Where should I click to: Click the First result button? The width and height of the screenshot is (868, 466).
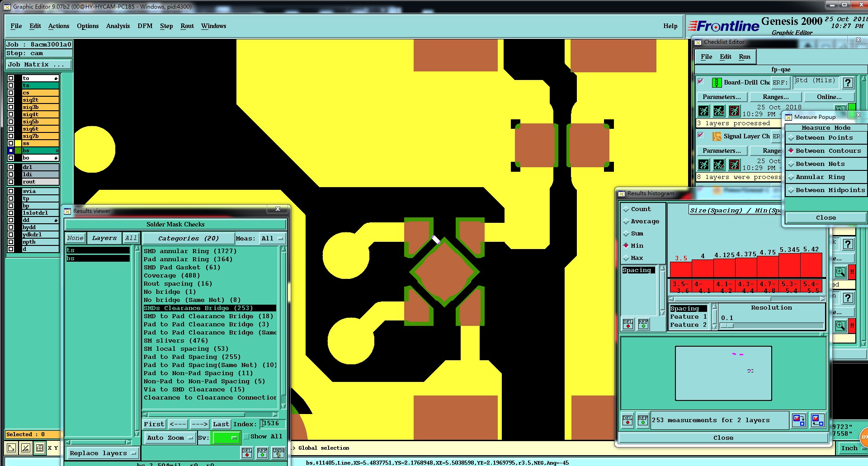point(154,424)
